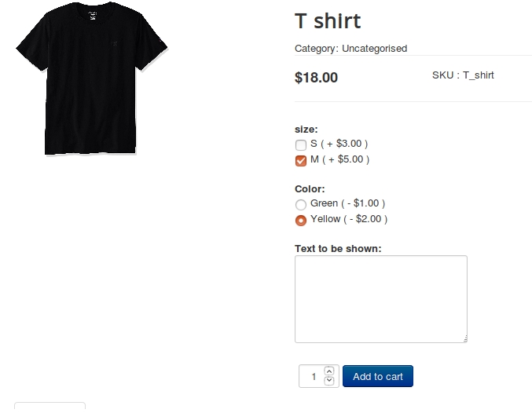Viewport: 532px width, 413px height.
Task: Uncheck the M size checkbox
Action: click(301, 161)
